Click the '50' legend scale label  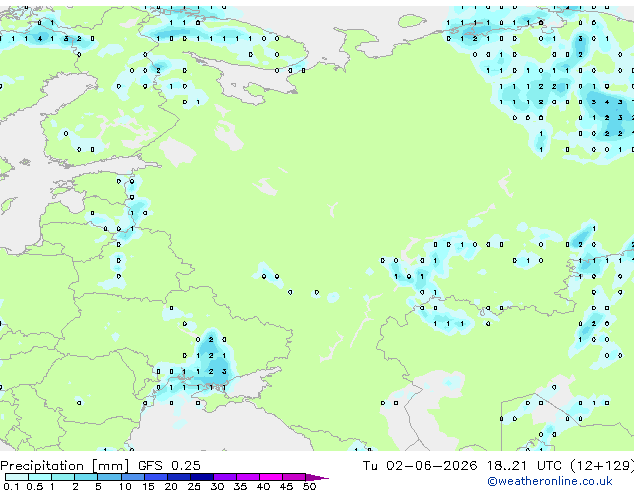(x=309, y=486)
